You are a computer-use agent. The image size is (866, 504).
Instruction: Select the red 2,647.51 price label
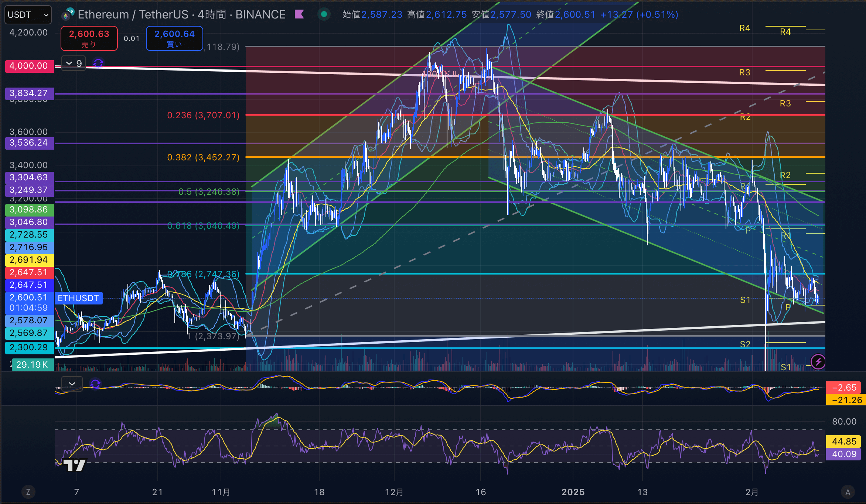coord(29,273)
